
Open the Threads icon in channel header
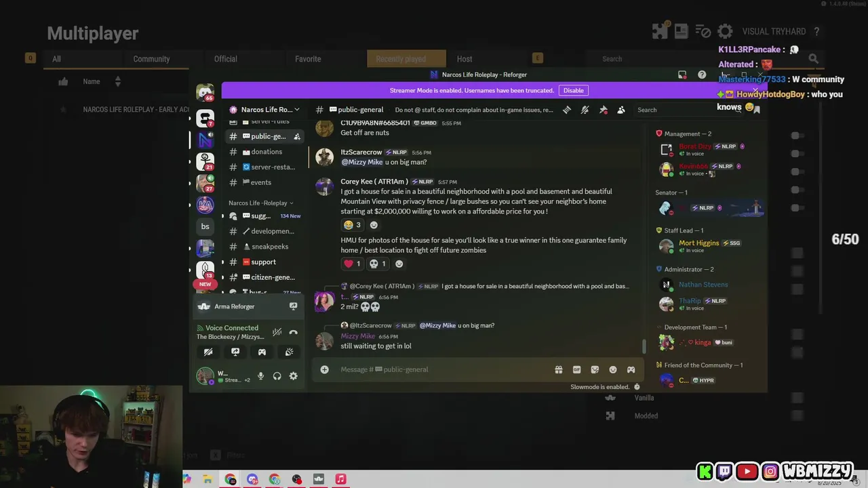click(x=566, y=110)
